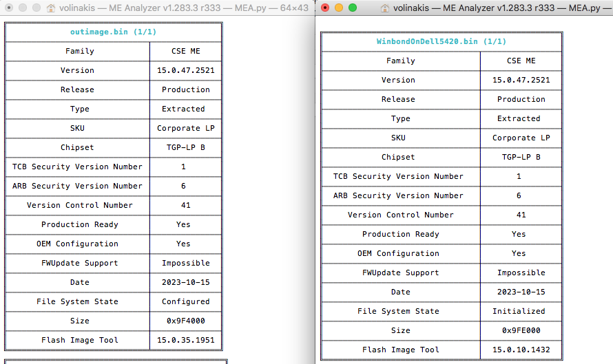Close the right ME Analyzer terminal window
The width and height of the screenshot is (613, 364).
pyautogui.click(x=325, y=8)
